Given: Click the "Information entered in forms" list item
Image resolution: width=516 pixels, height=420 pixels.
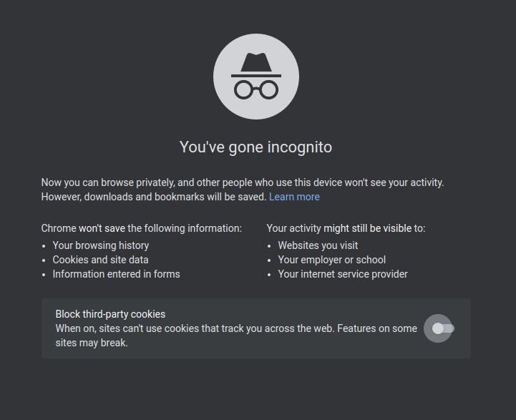Looking at the screenshot, I should (116, 274).
